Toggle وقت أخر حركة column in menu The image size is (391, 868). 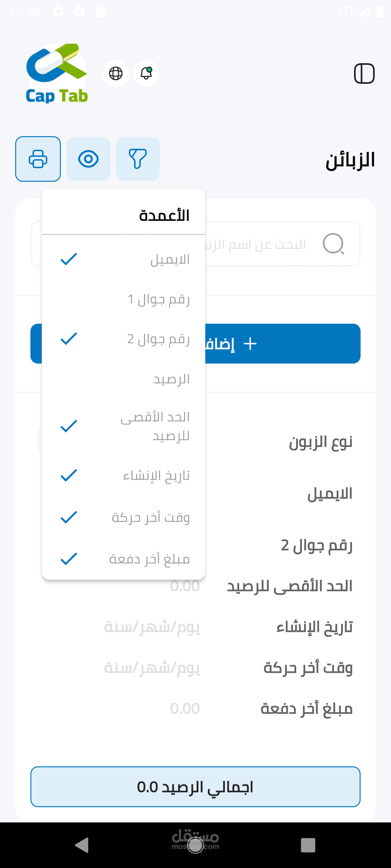coord(124,518)
